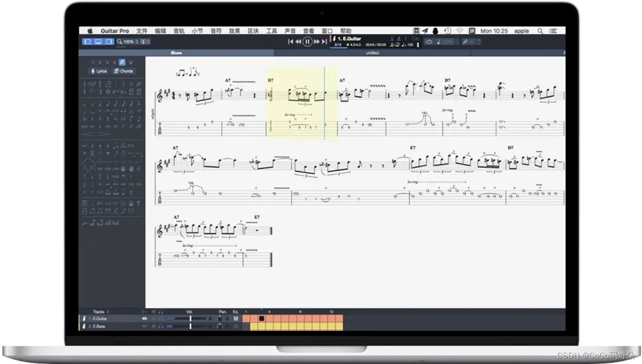Open the display mode dropdown beside zoom

coord(145,42)
